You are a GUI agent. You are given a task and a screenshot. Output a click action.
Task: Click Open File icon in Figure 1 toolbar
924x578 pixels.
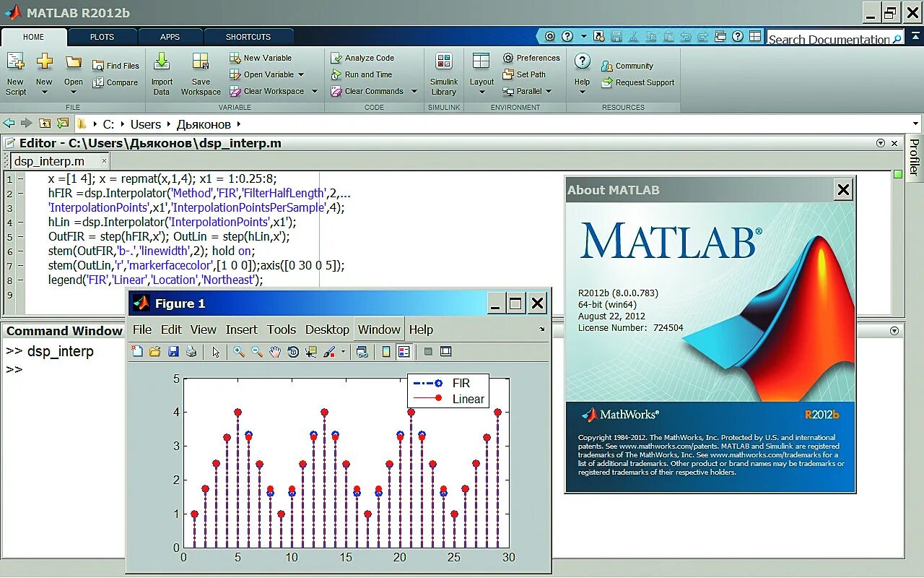[x=154, y=352]
